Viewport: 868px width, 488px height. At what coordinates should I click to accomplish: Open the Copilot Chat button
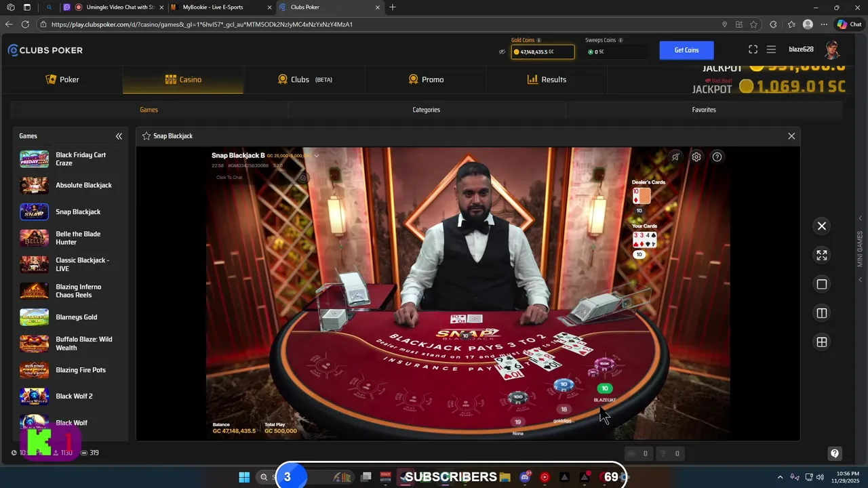[849, 24]
